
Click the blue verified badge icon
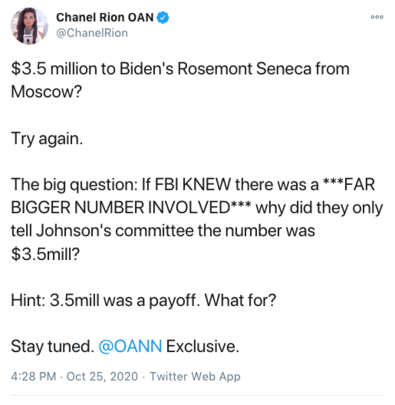click(x=163, y=17)
